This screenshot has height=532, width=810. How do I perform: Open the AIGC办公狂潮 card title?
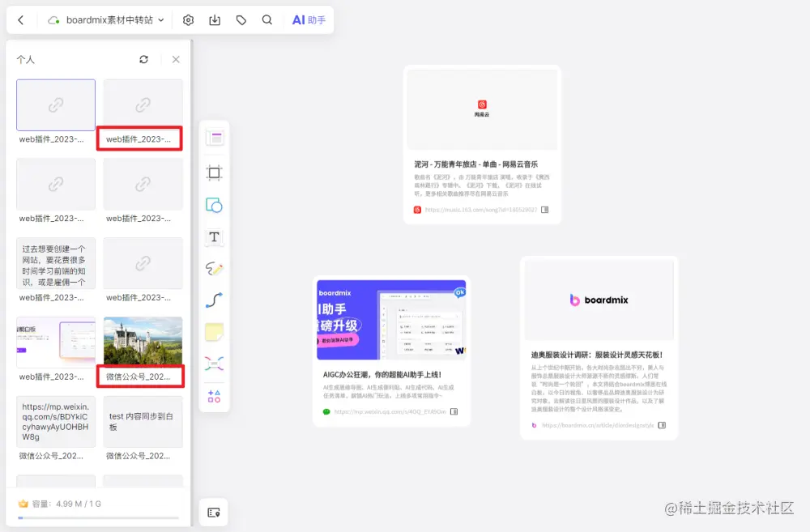coord(382,375)
